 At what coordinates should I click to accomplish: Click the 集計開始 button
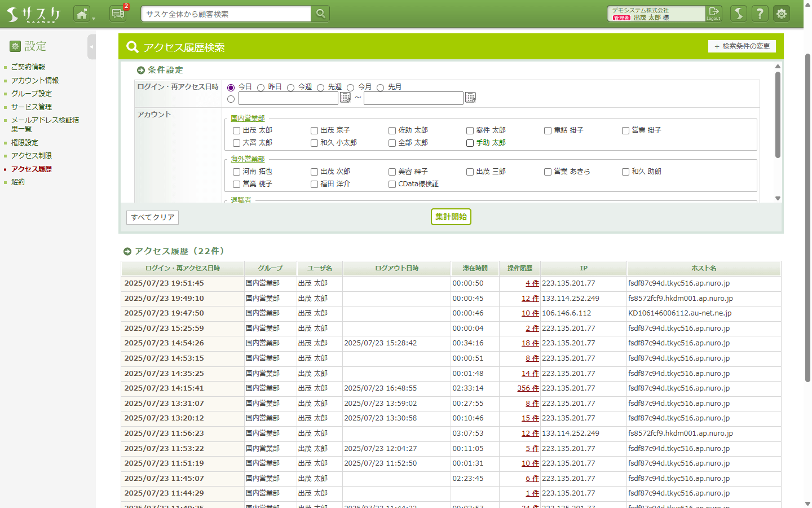[451, 217]
